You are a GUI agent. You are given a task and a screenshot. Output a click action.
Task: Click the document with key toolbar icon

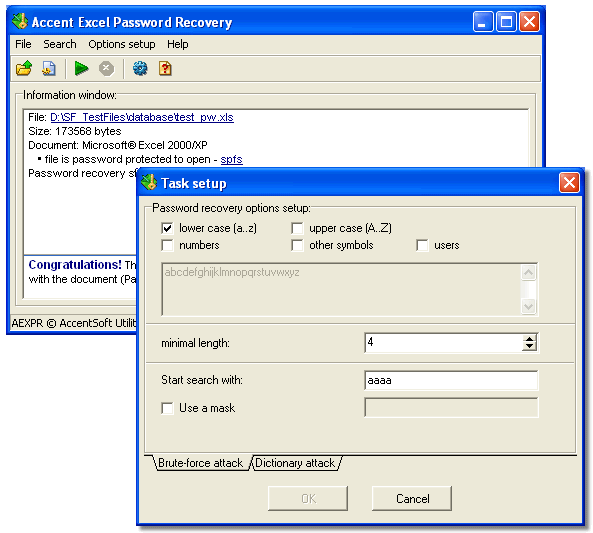point(49,68)
